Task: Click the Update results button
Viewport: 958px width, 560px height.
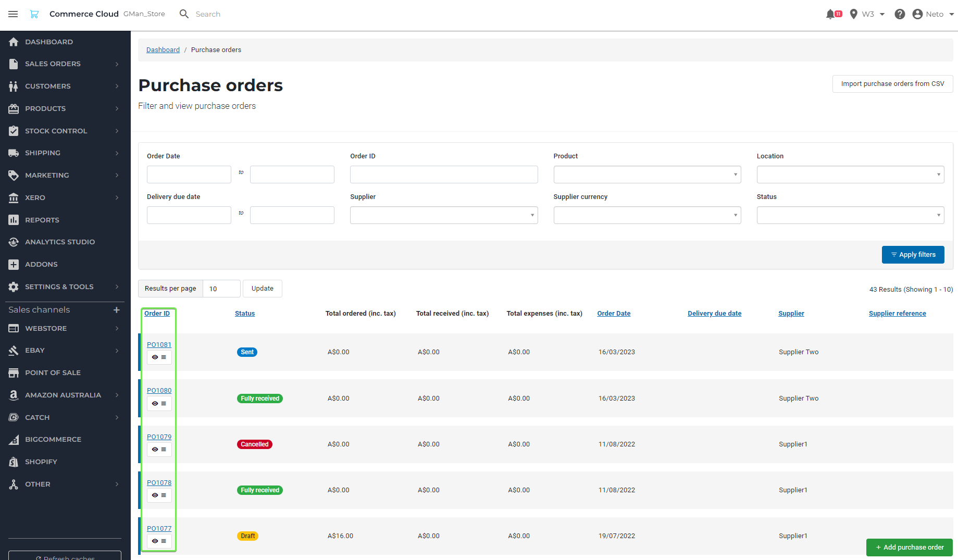Action: (x=262, y=289)
